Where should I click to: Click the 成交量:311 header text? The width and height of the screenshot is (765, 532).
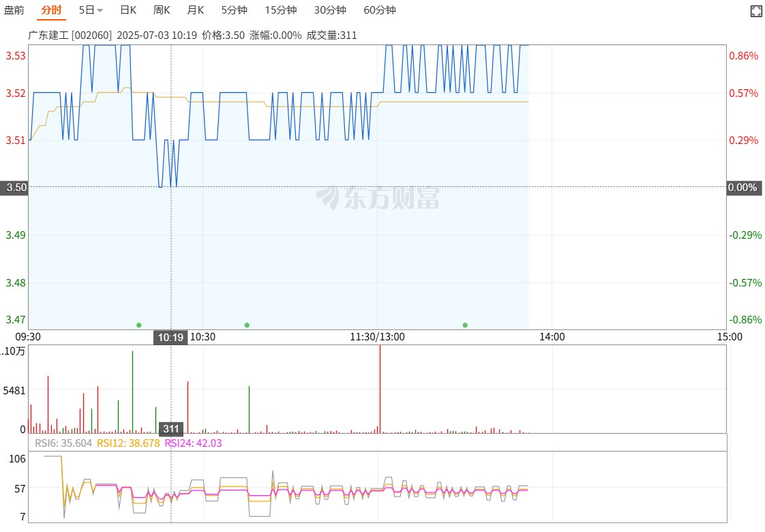[332, 35]
